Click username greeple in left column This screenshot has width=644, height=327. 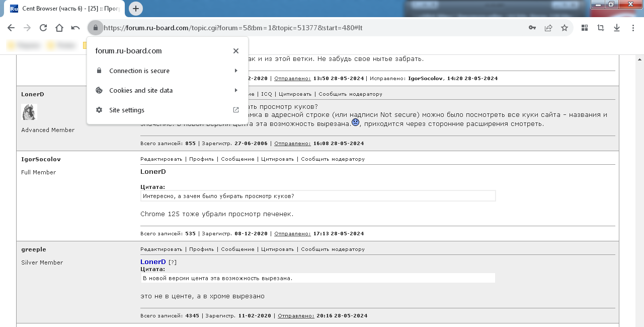34,249
